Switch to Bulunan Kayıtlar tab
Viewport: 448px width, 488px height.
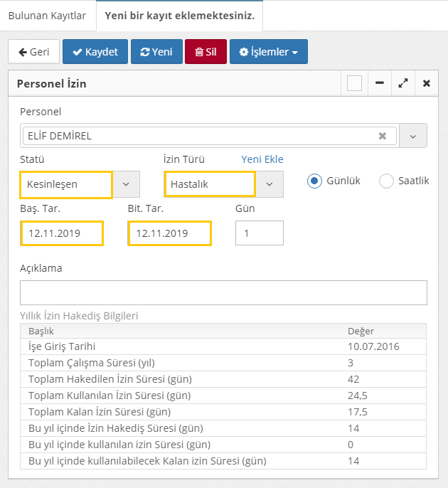[x=47, y=15]
